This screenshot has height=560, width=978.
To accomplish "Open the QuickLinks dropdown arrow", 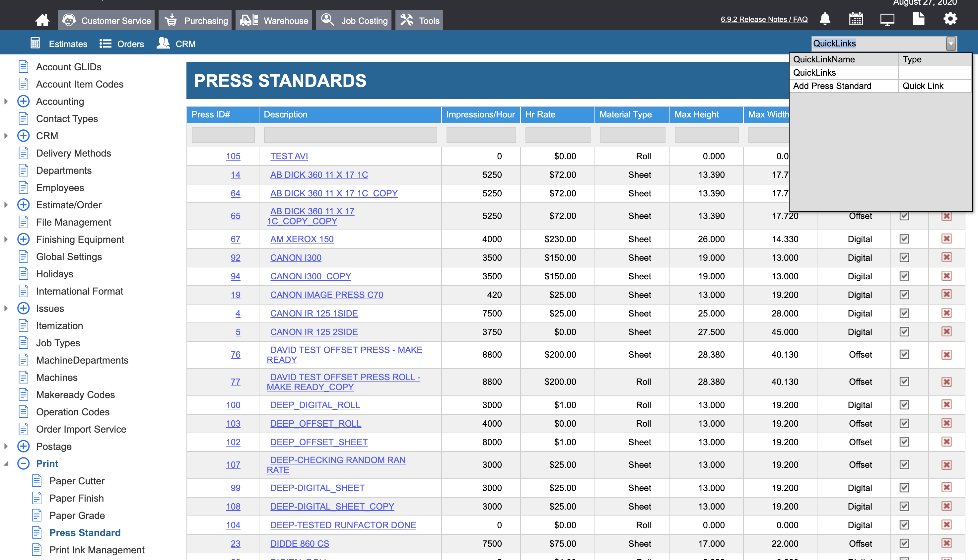I will click(951, 43).
